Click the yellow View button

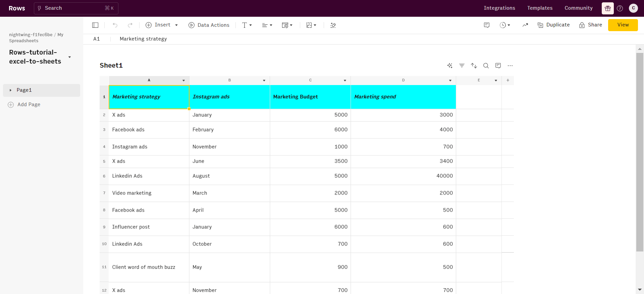(x=623, y=25)
